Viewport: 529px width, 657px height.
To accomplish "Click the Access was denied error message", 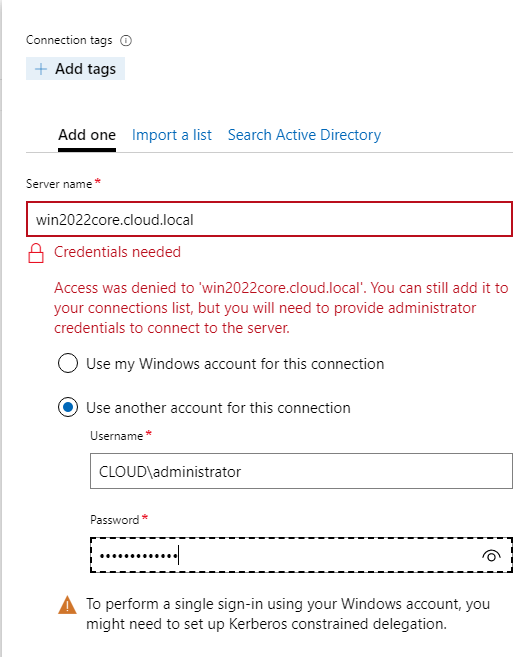I will point(281,308).
